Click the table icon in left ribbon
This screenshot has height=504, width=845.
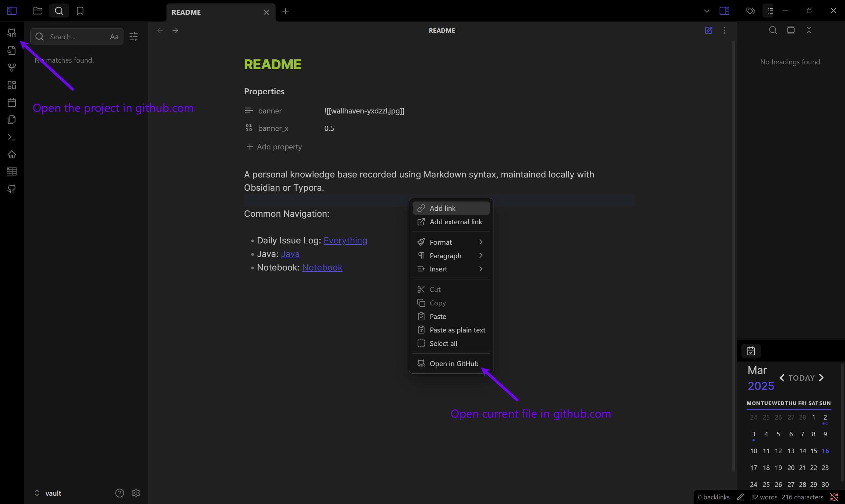click(x=12, y=172)
